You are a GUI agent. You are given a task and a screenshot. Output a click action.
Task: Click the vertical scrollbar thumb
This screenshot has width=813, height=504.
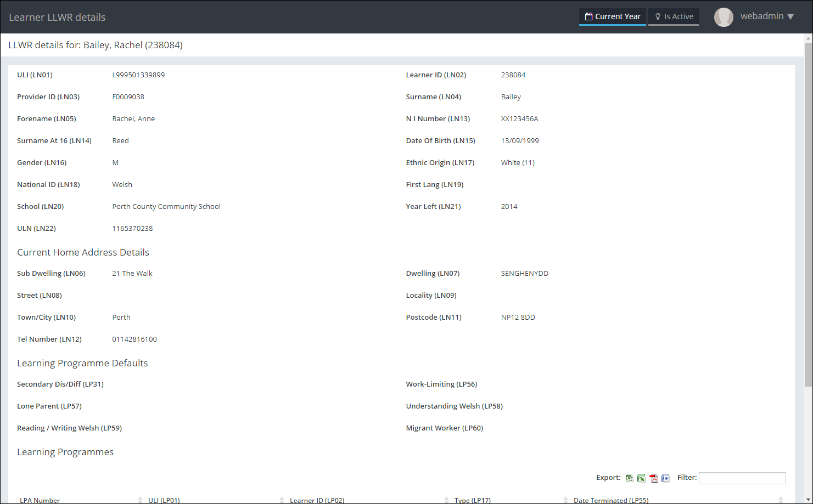[808, 214]
